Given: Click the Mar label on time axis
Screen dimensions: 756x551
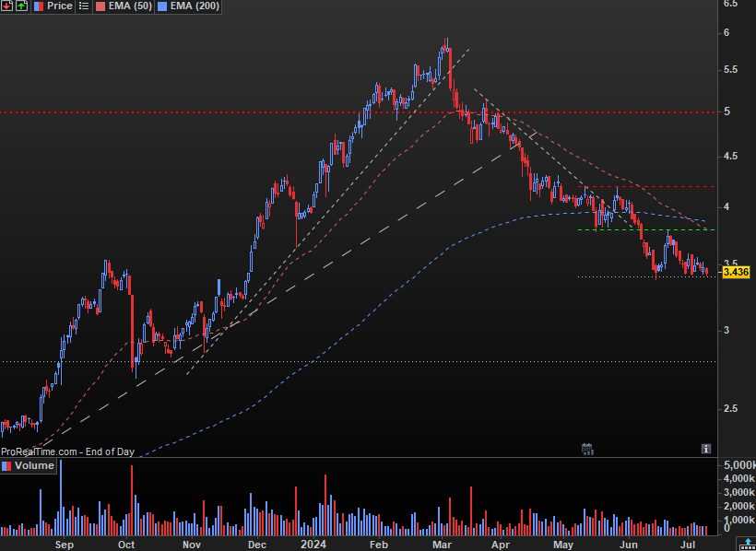Looking at the screenshot, I should pos(443,545).
